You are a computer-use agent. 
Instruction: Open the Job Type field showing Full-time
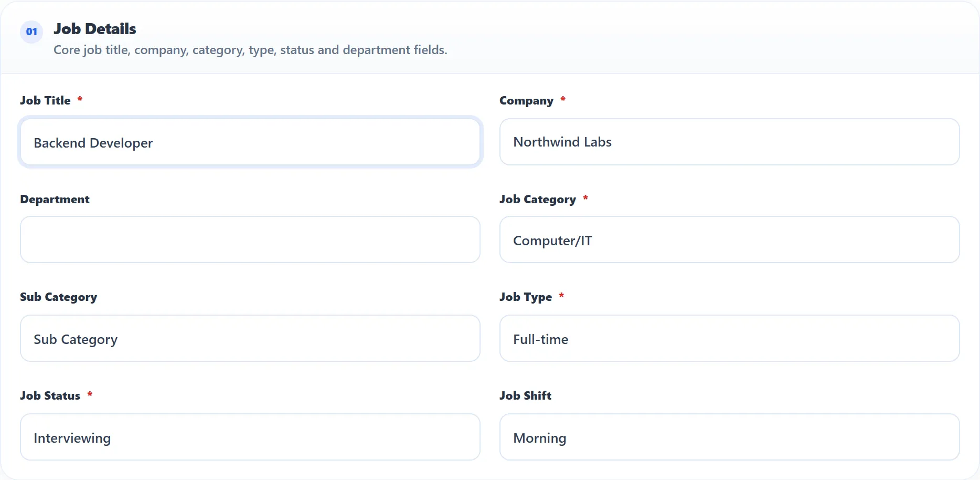[x=730, y=338]
